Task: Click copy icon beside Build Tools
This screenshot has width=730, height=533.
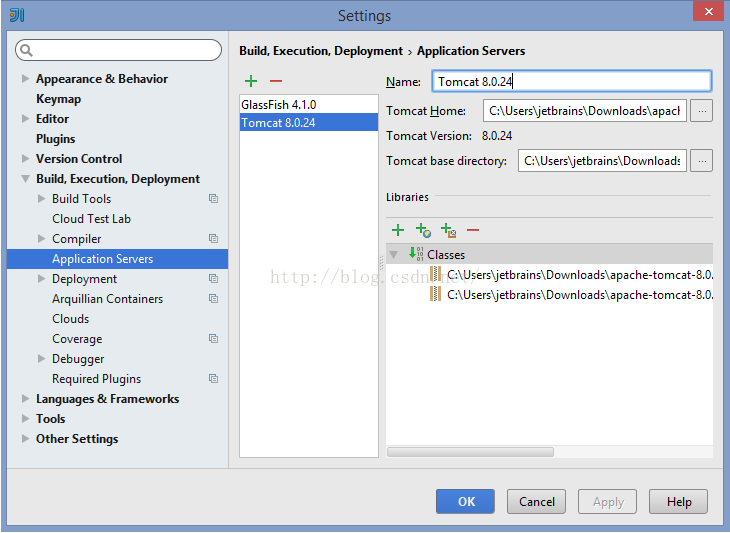Action: 213,199
